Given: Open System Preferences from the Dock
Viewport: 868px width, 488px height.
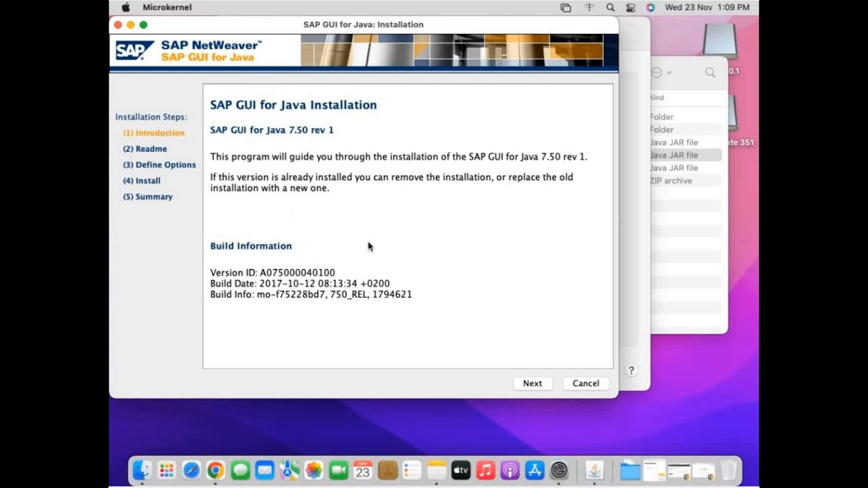Looking at the screenshot, I should click(x=559, y=470).
